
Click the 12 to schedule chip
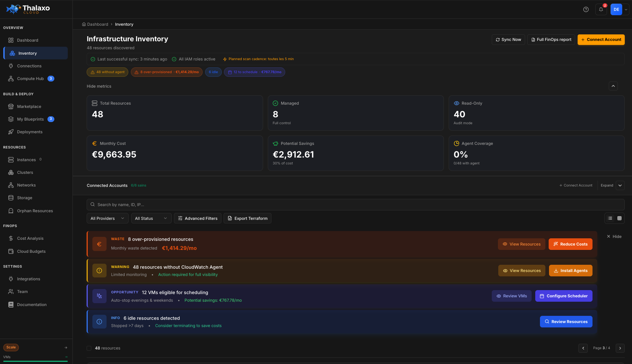[254, 72]
